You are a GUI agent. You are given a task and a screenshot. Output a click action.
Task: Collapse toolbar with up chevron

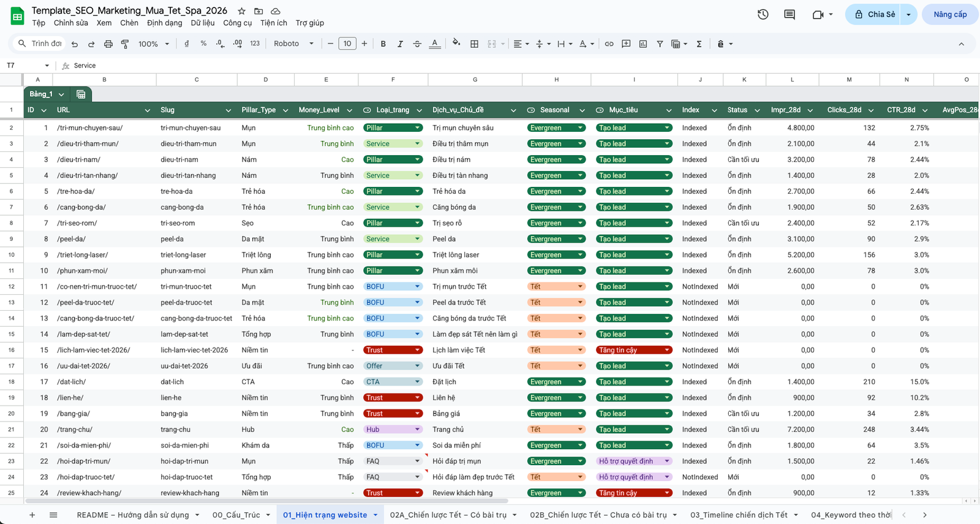(x=961, y=44)
